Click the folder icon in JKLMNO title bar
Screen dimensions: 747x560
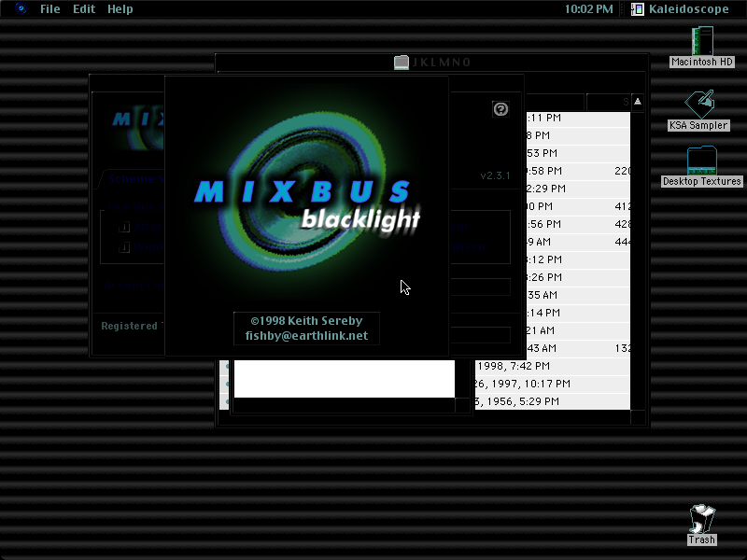(402, 63)
